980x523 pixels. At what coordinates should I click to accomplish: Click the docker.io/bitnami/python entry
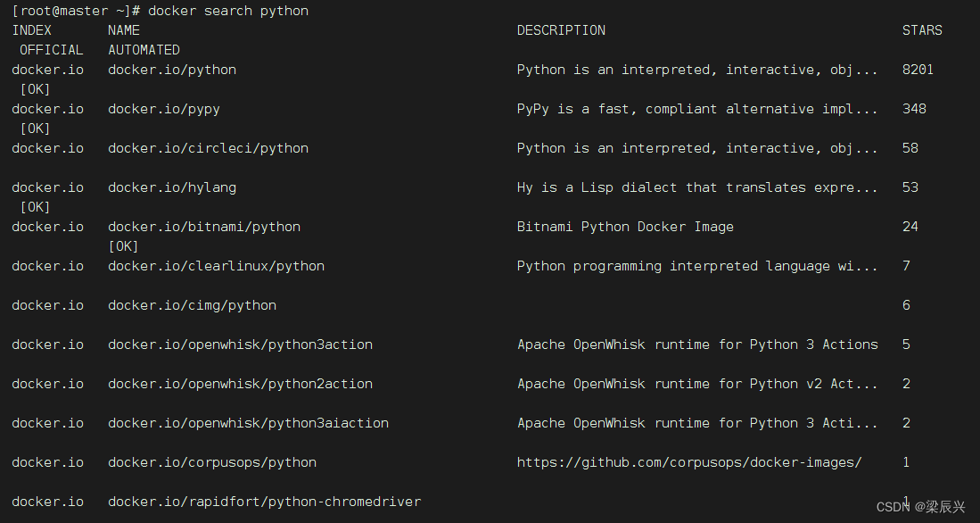tap(204, 227)
